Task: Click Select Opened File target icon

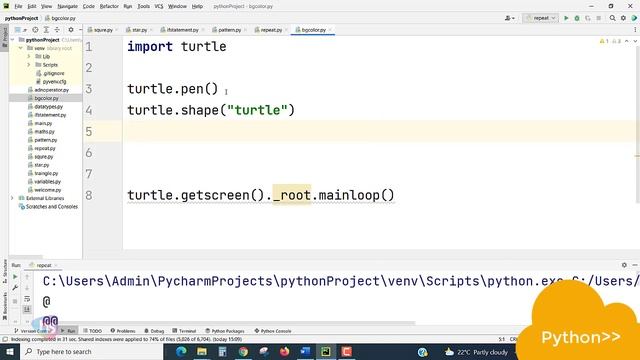Action: pos(36,30)
